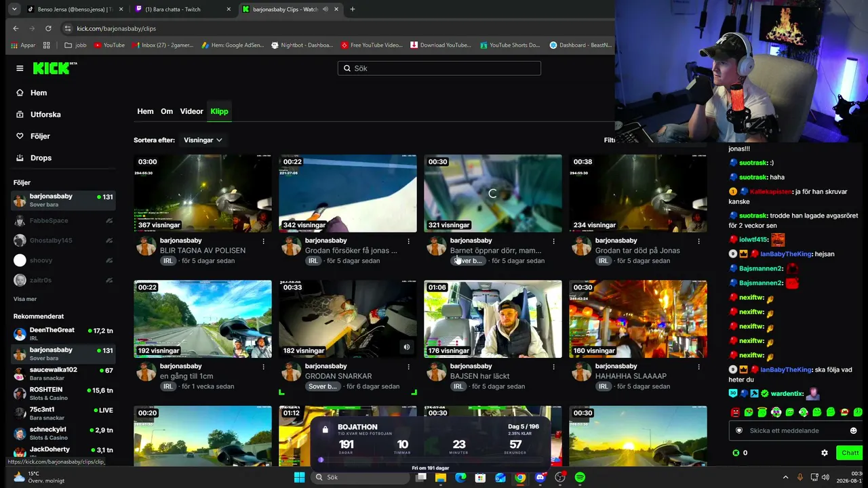Screen dimensions: 868x488
Task: Open options for en gång till 1cm clip
Action: tap(264, 367)
